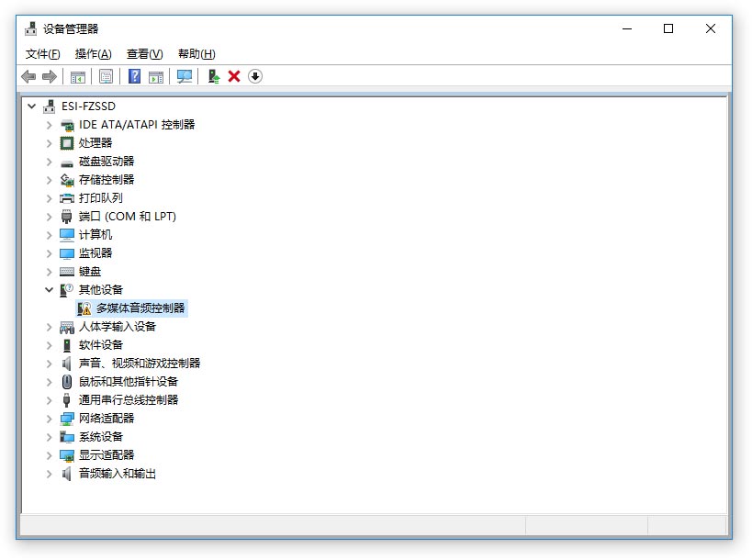Click the network adapter icon

coord(67,419)
